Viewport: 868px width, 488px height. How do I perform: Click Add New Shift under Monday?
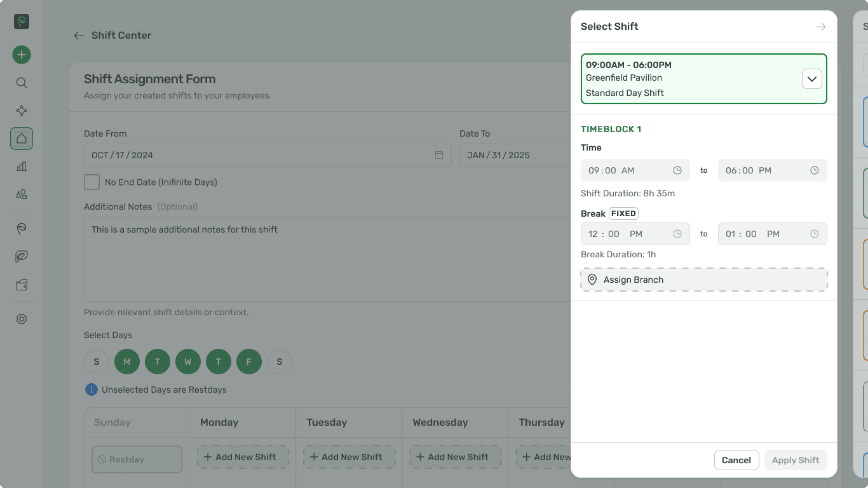tap(243, 457)
